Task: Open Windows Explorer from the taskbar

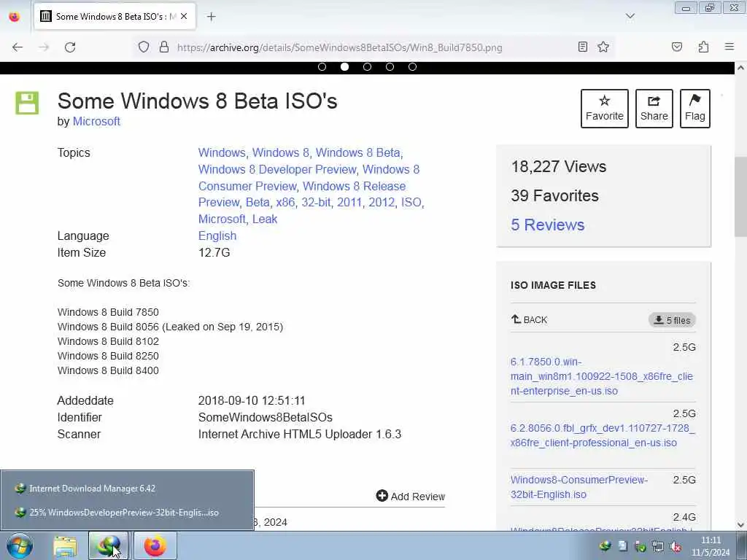Action: (x=65, y=545)
